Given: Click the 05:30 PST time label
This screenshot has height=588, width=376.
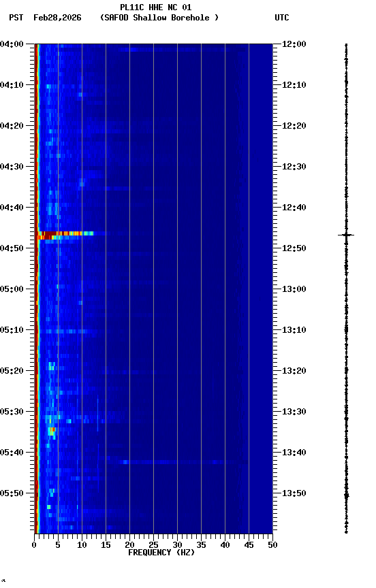Looking at the screenshot, I should point(12,412).
